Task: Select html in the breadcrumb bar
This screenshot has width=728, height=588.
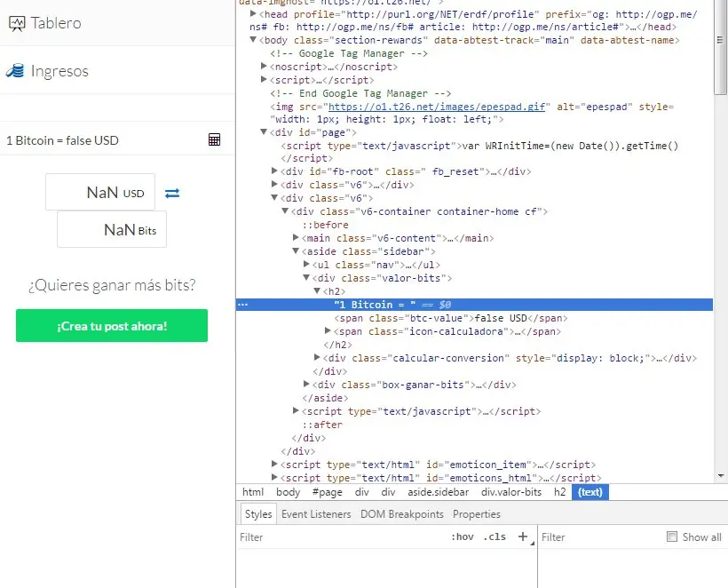Action: [253, 492]
